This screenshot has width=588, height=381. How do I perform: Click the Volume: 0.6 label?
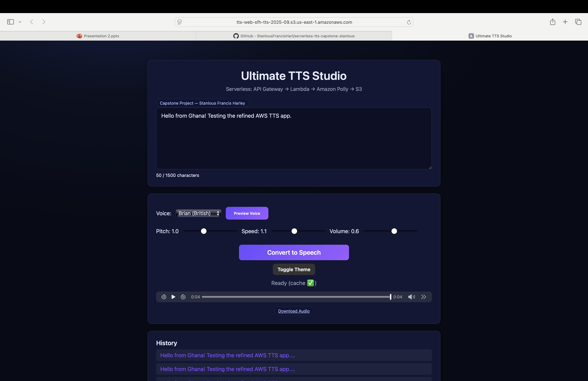[344, 231]
